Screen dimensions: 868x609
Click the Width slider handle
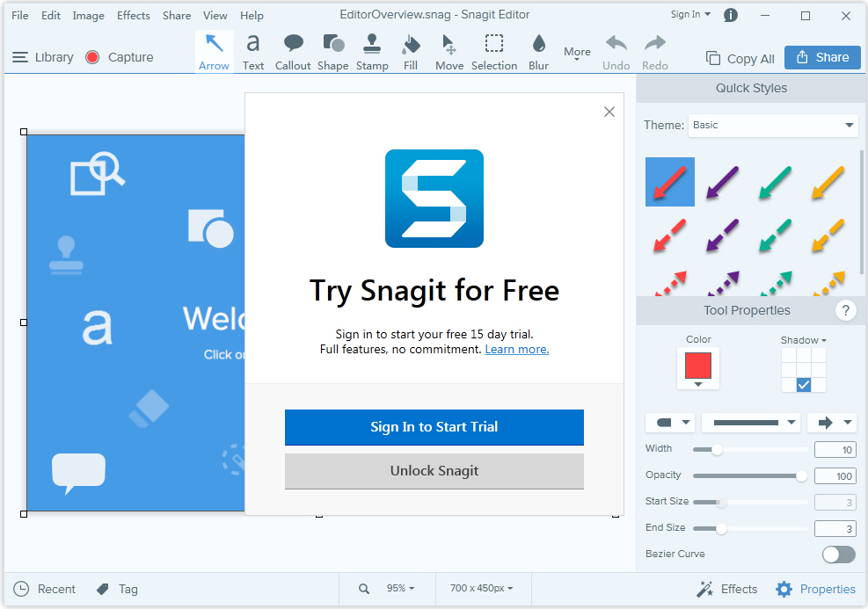717,450
